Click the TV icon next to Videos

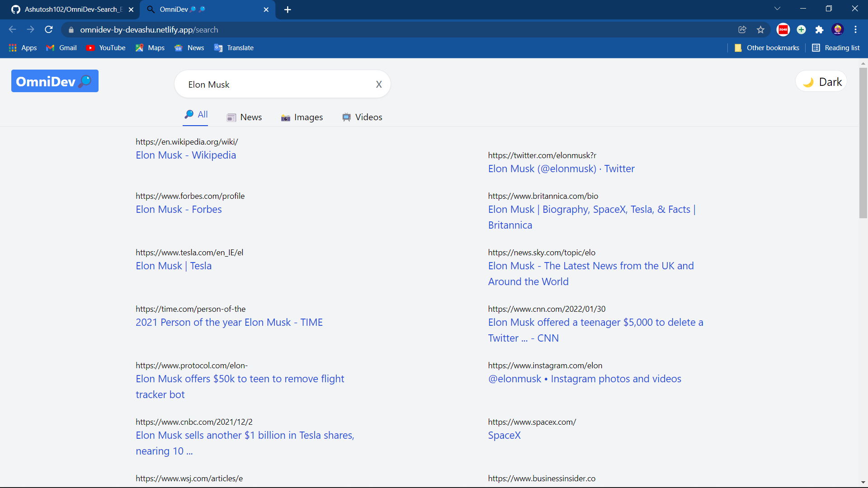coord(347,117)
